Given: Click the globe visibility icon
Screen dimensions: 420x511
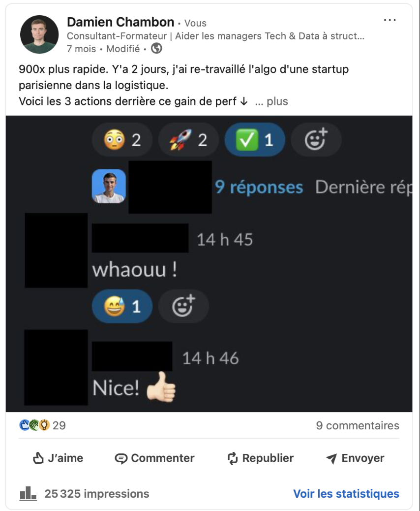Looking at the screenshot, I should point(156,49).
